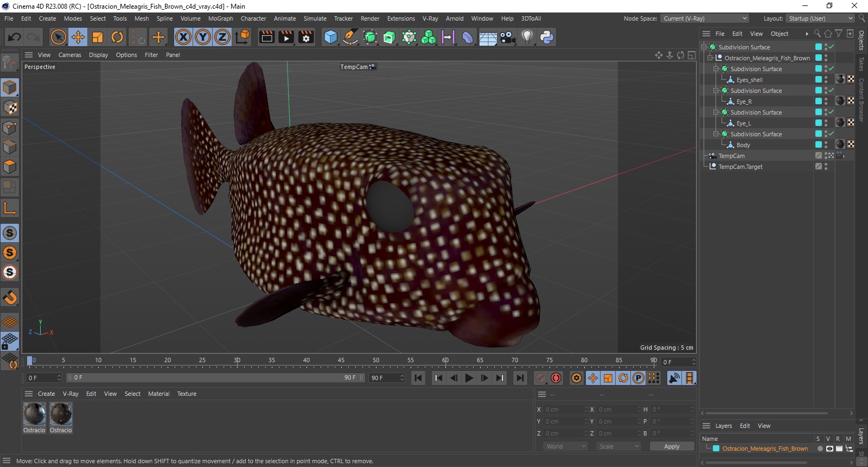Open Edit Render Settings

point(306,37)
